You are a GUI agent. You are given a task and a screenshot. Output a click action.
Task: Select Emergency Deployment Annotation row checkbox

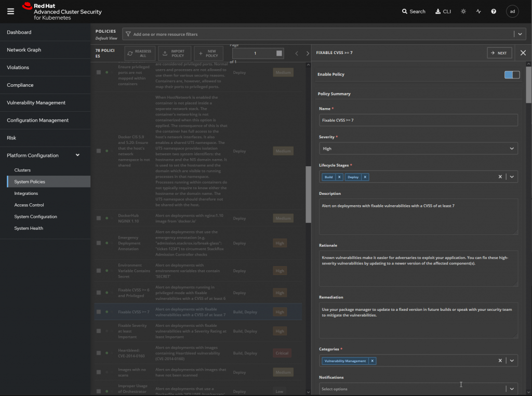(x=98, y=243)
